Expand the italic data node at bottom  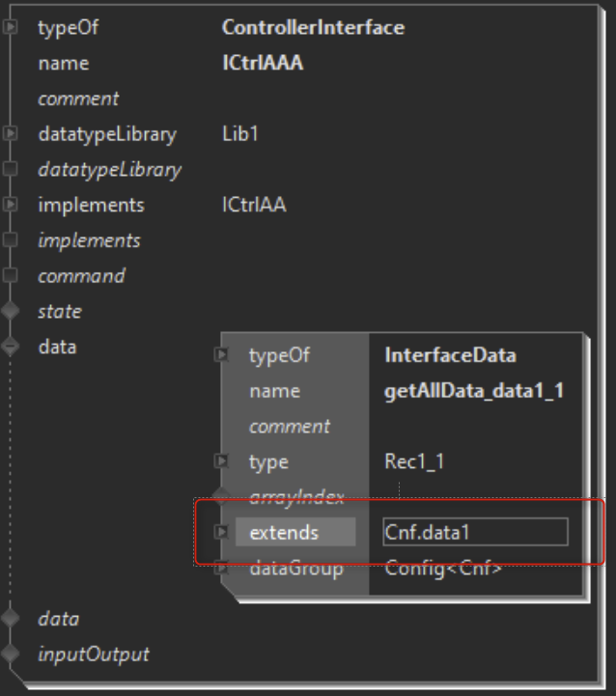(11, 618)
